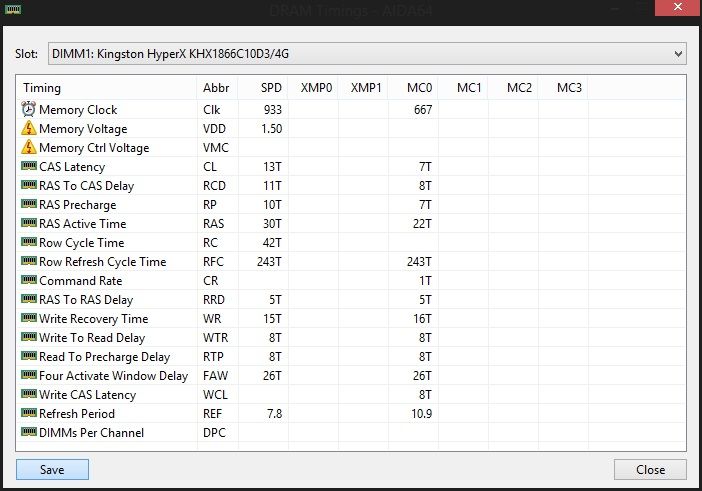Click the MC0 Command Rate value 1T
The image size is (702, 491).
tap(425, 281)
